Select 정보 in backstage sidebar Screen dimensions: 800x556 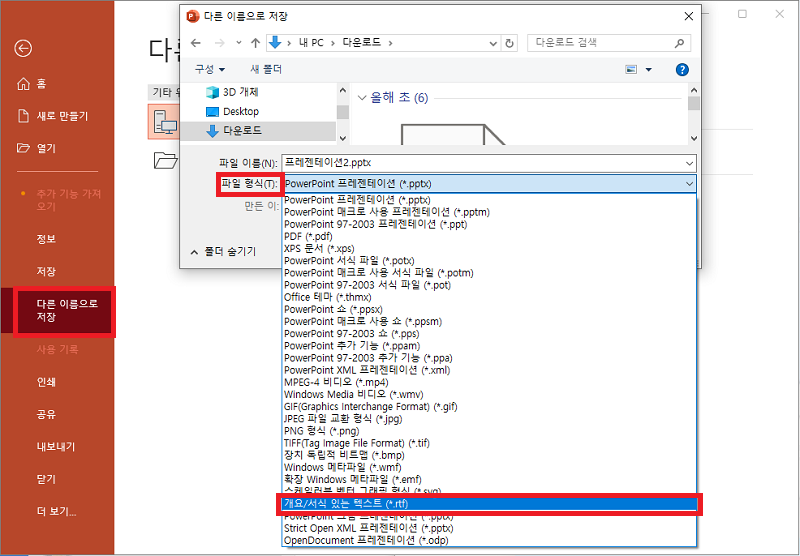(46, 239)
